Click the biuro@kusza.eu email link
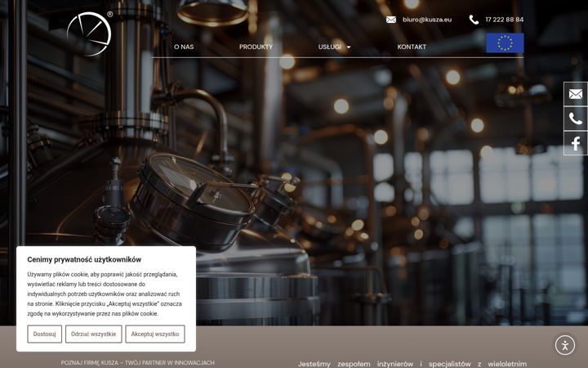This screenshot has width=588, height=368. pyautogui.click(x=427, y=20)
